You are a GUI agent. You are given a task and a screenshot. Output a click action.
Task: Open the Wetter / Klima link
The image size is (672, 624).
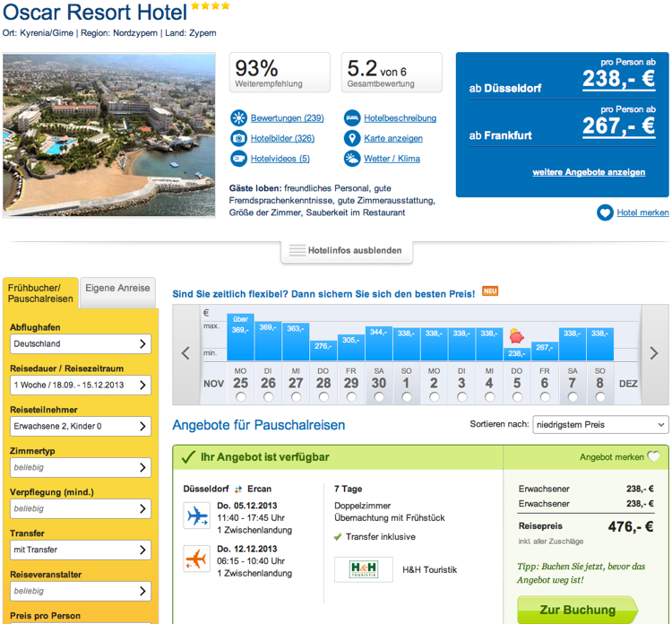(392, 159)
